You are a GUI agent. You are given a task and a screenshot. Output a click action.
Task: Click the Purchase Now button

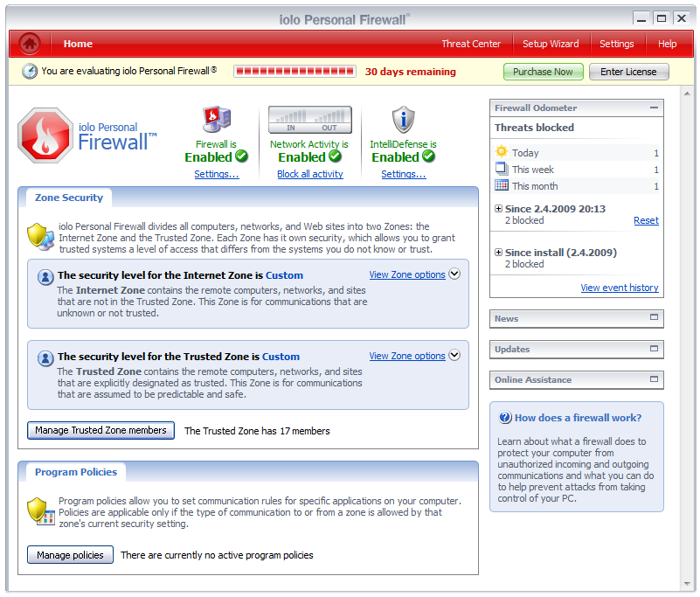coord(543,72)
